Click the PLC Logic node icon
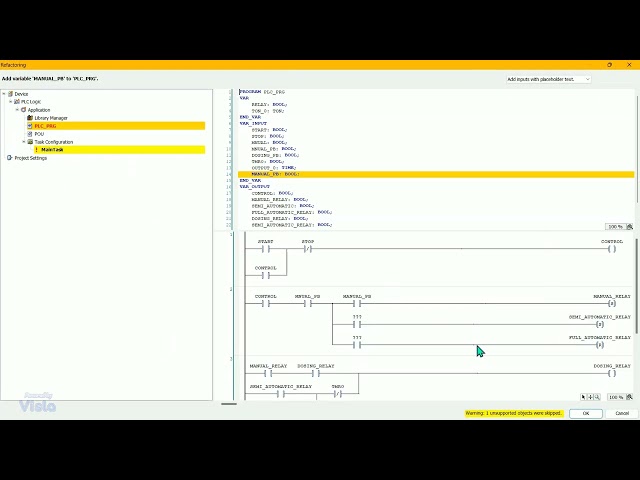Screen dimensions: 640x480 coord(17,102)
